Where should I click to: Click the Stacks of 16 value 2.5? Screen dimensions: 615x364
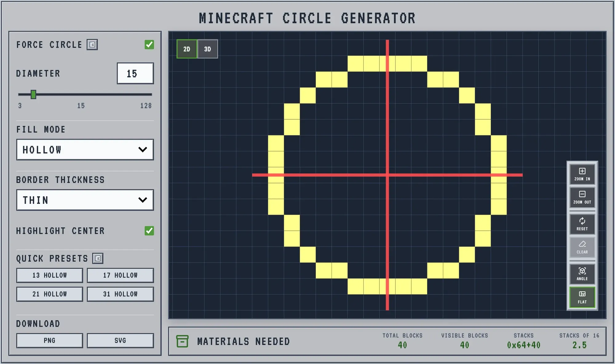click(x=579, y=345)
